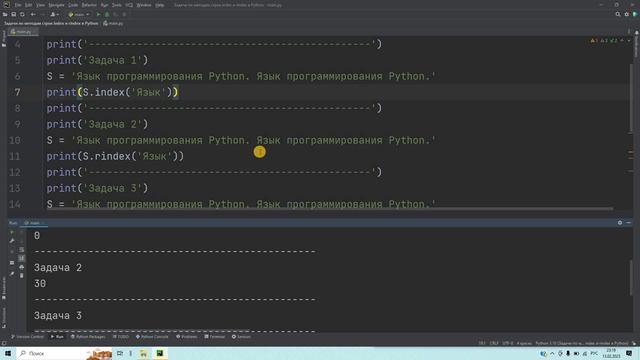Open the Structure side tool window
This screenshot has width=640, height=360.
click(4, 318)
